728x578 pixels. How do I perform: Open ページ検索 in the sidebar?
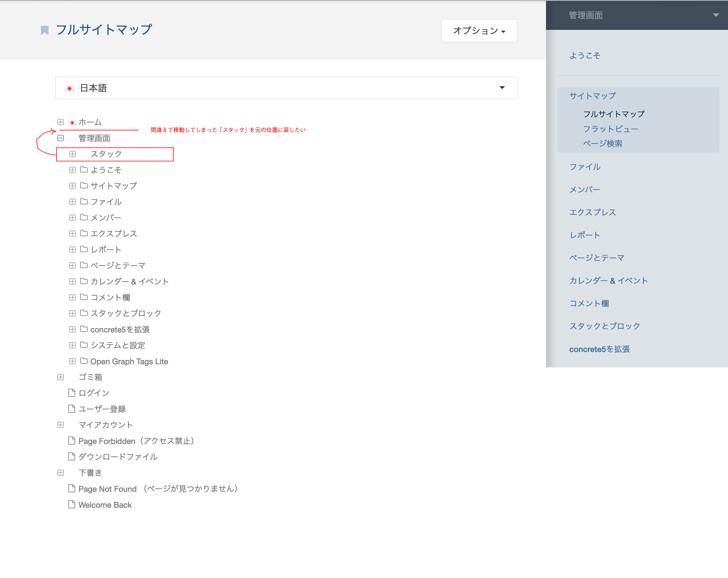(603, 144)
